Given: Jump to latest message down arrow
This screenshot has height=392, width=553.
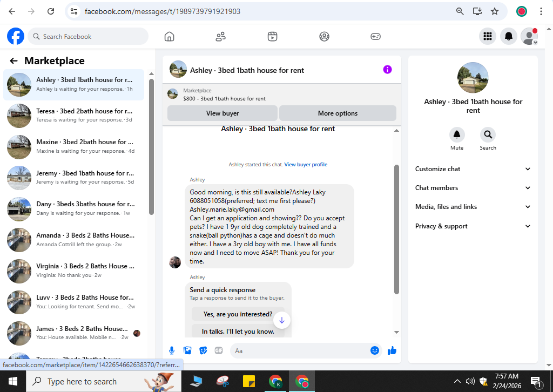Looking at the screenshot, I should [281, 320].
